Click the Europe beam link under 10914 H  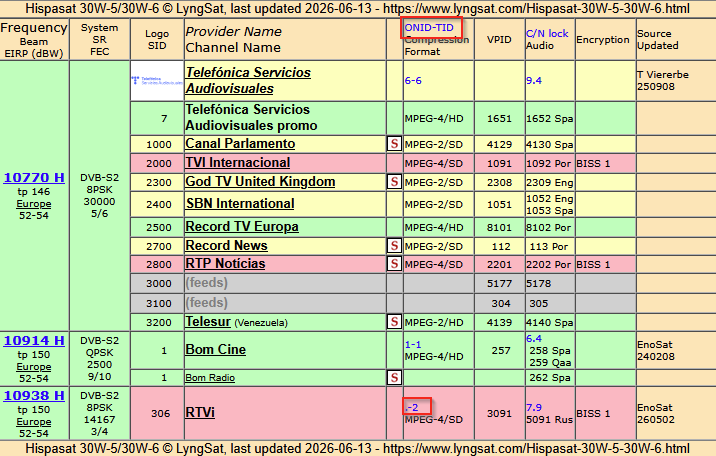click(34, 367)
